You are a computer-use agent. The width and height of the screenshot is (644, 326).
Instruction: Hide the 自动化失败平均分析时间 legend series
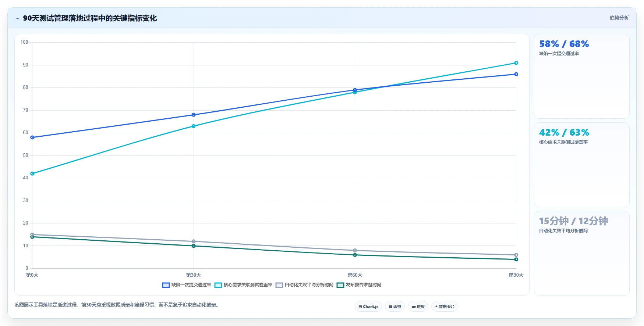coord(304,285)
